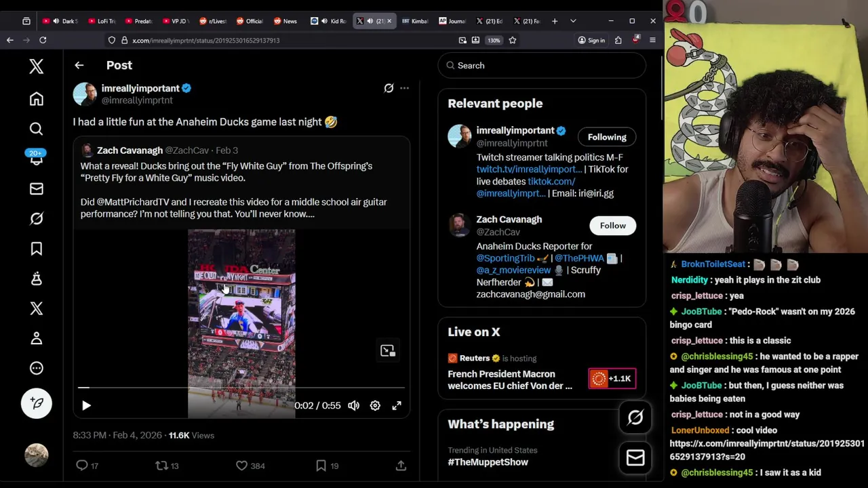Like the post with 384 likes
Screen dimensions: 868x488
tap(250, 466)
